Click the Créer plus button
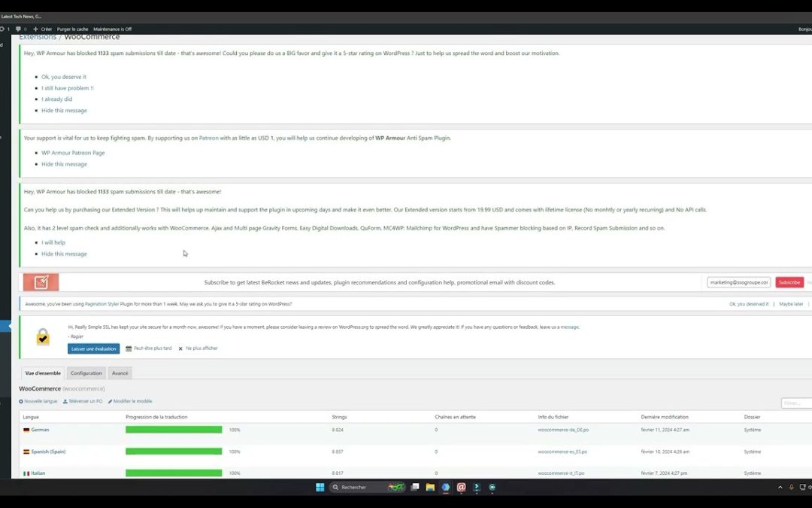 pos(42,29)
